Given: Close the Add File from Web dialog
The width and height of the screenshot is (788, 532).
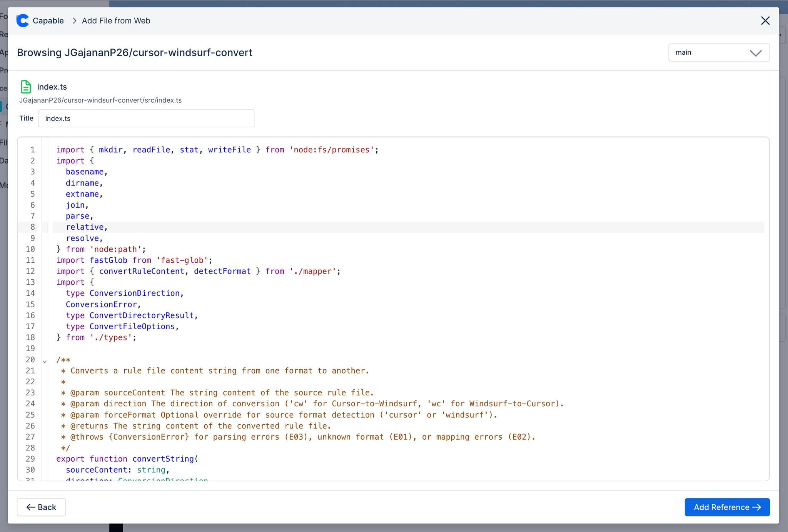Looking at the screenshot, I should [765, 21].
